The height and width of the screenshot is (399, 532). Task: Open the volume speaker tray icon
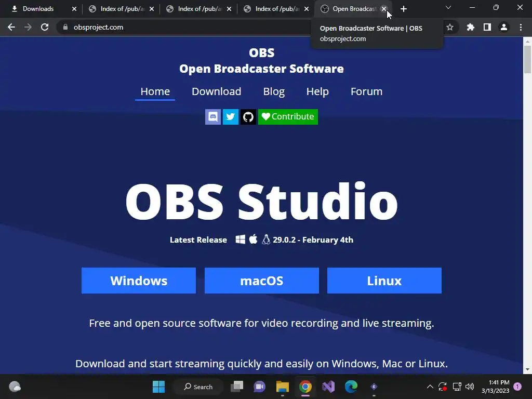pyautogui.click(x=470, y=387)
